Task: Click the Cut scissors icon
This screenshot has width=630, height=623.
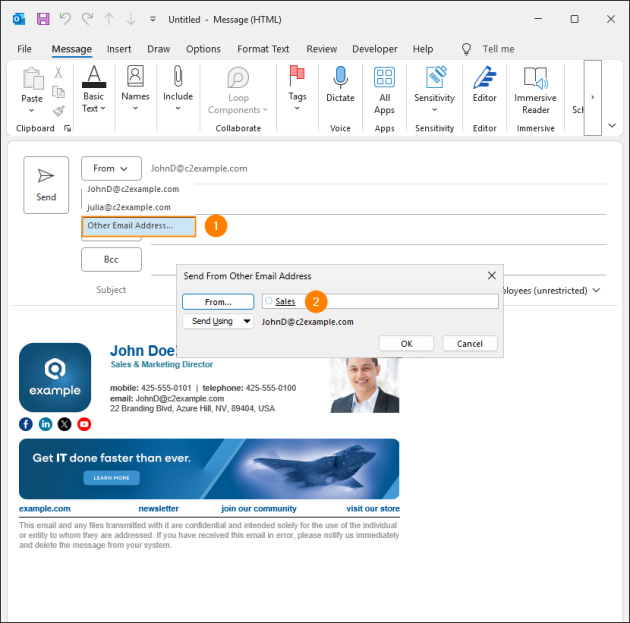Action: [x=59, y=72]
